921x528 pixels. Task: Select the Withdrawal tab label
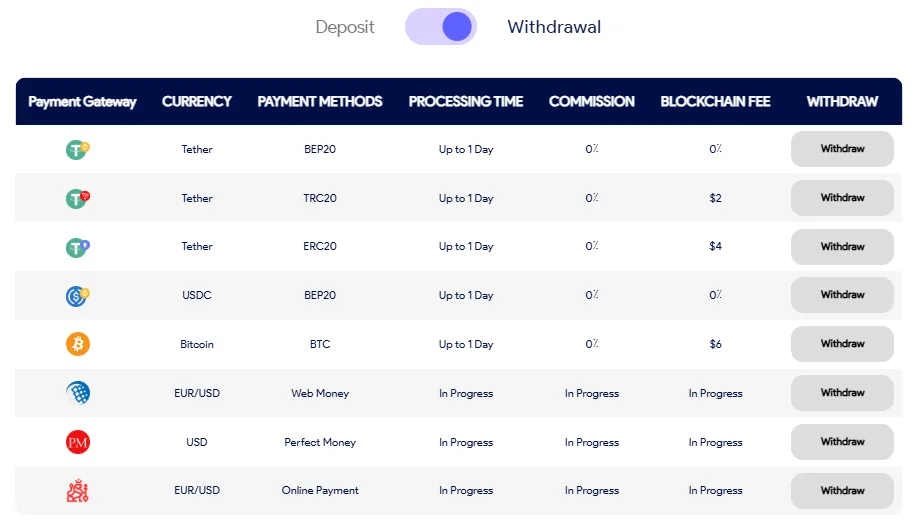coord(554,27)
